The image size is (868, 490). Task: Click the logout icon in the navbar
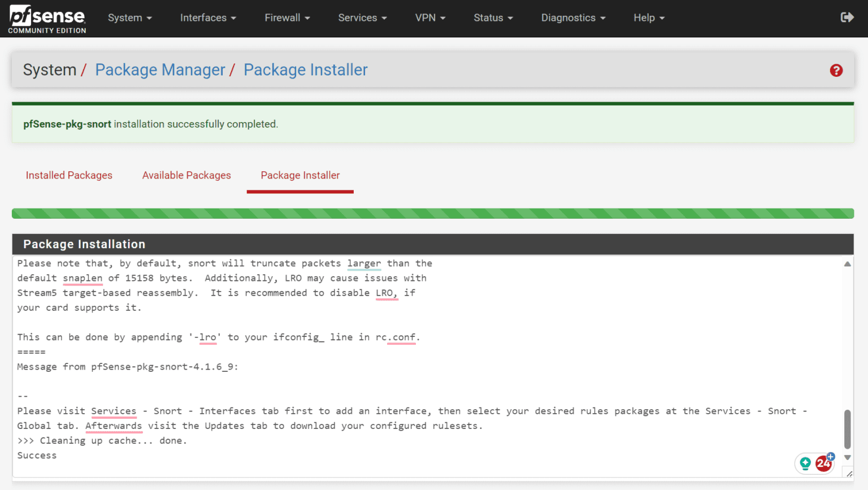coord(847,18)
